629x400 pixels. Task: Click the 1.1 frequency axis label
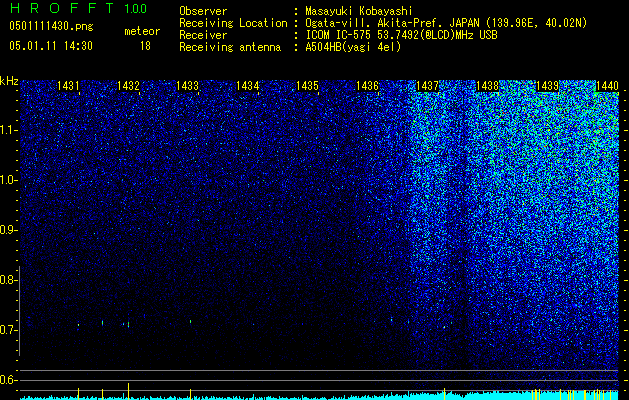[x=9, y=130]
